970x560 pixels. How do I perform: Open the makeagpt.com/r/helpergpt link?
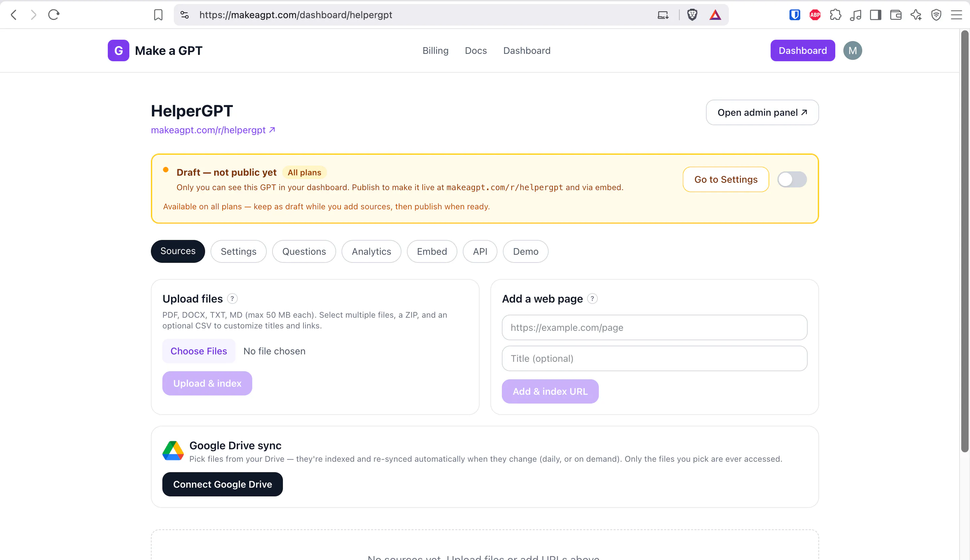[213, 130]
